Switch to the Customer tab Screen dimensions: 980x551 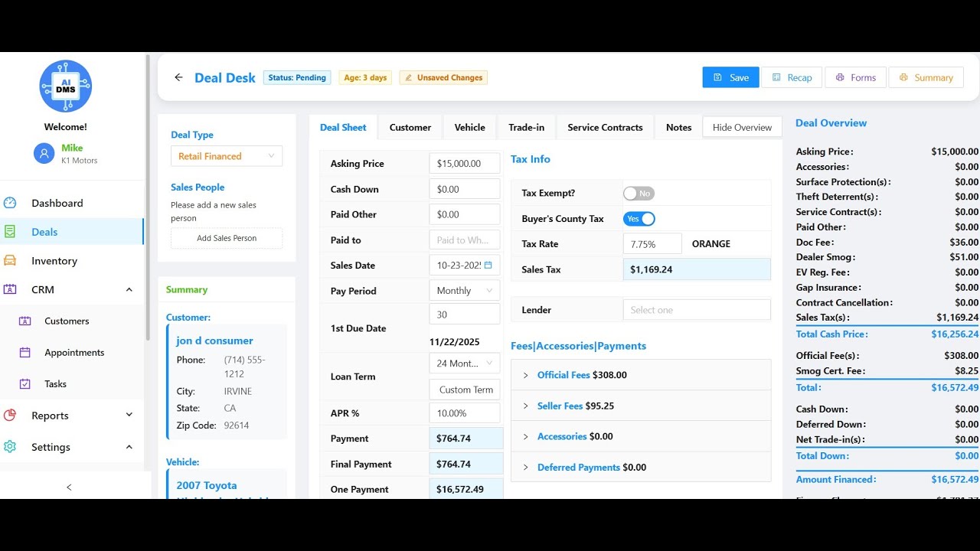[410, 127]
